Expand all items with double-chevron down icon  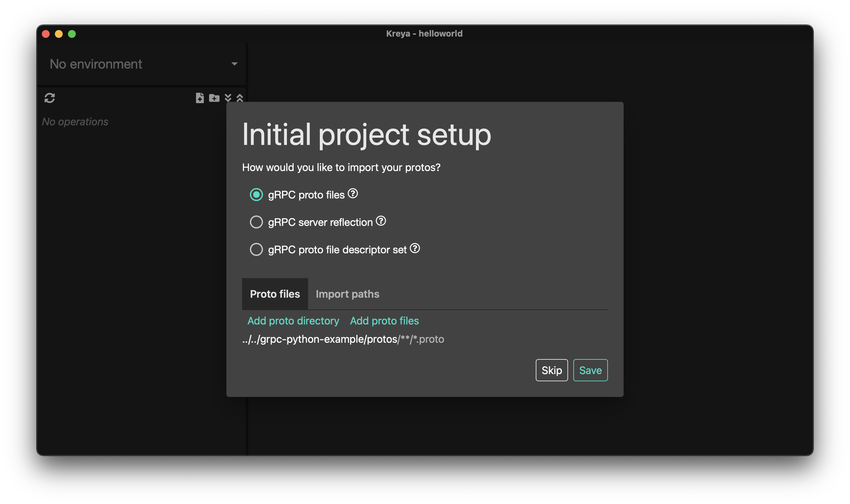[x=228, y=98]
